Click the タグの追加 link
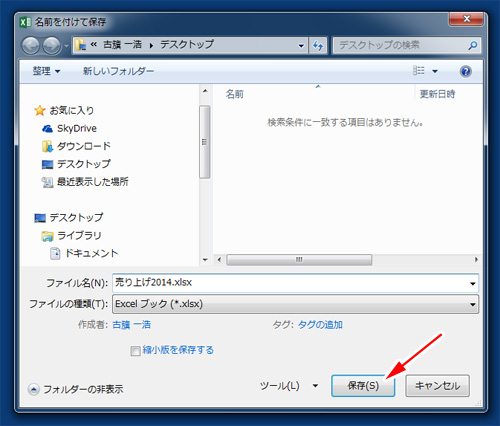 click(x=320, y=325)
